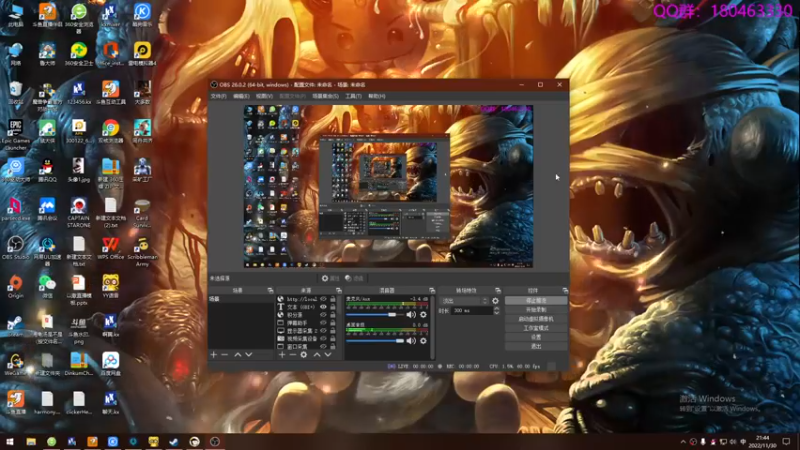Adjust 桌面音频 volume slider
800x450 pixels.
[375, 341]
